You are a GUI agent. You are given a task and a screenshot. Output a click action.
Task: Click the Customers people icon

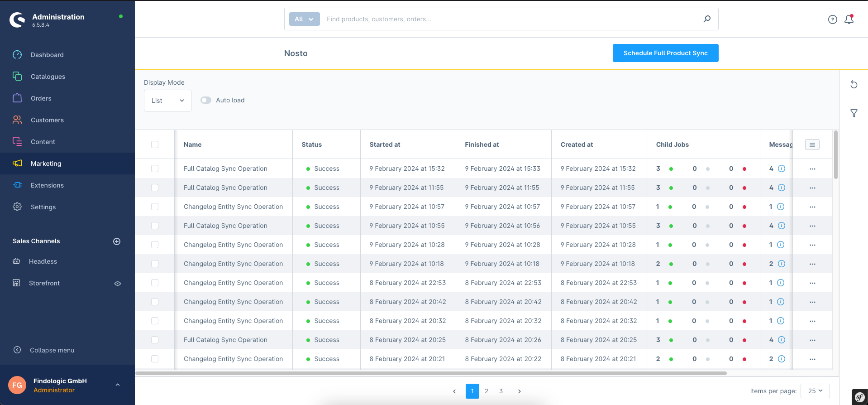[x=17, y=120]
